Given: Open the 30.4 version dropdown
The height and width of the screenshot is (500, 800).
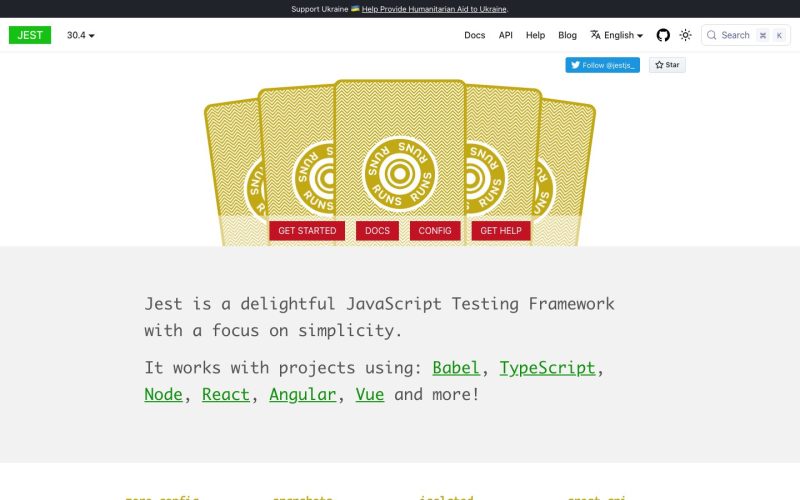Looking at the screenshot, I should tap(81, 35).
